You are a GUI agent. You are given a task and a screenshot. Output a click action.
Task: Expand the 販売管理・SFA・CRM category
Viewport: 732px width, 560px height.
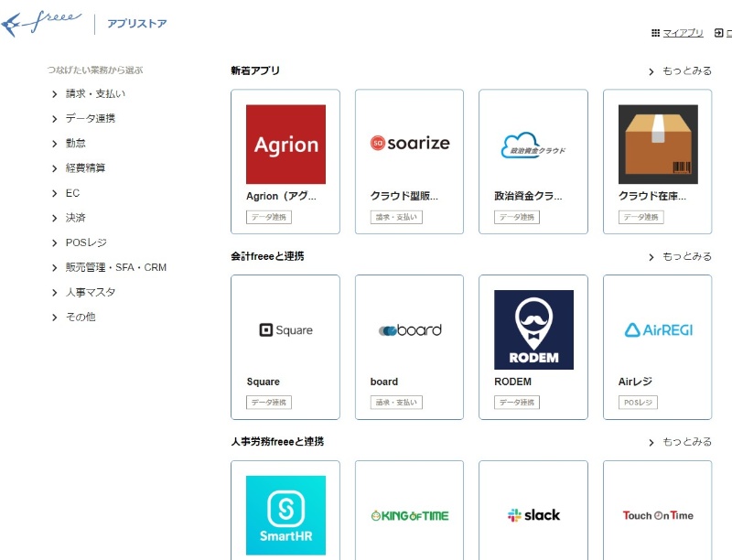(115, 268)
